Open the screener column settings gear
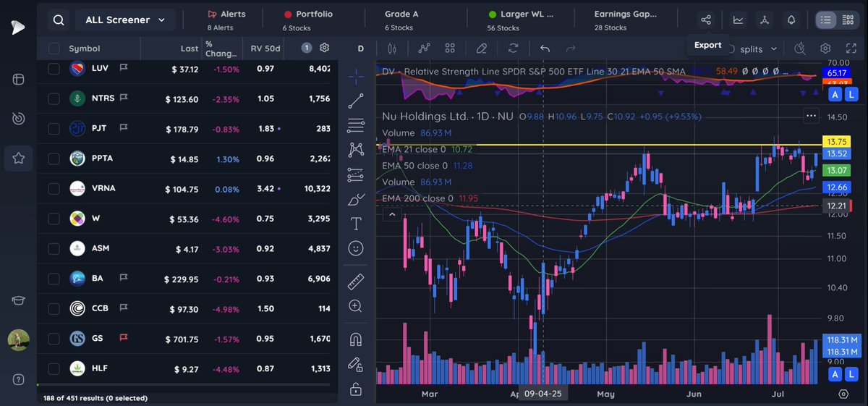868x406 pixels. point(325,48)
